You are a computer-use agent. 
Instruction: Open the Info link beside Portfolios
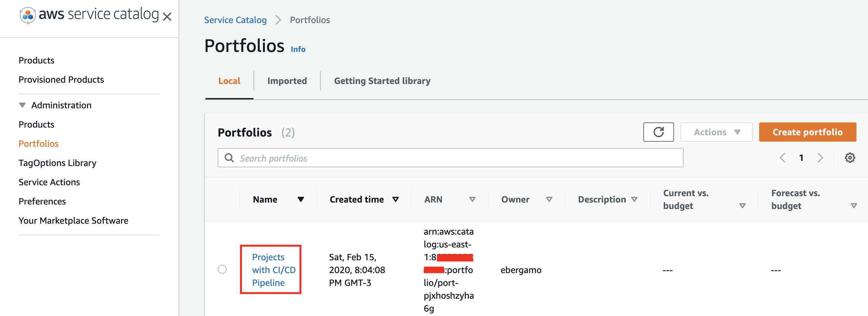[x=298, y=49]
